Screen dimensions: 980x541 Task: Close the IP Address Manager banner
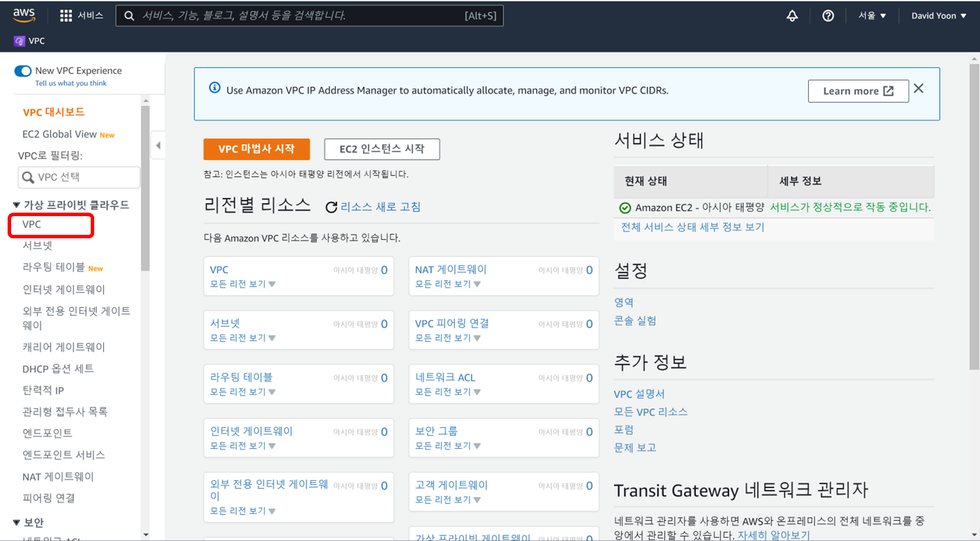[918, 89]
